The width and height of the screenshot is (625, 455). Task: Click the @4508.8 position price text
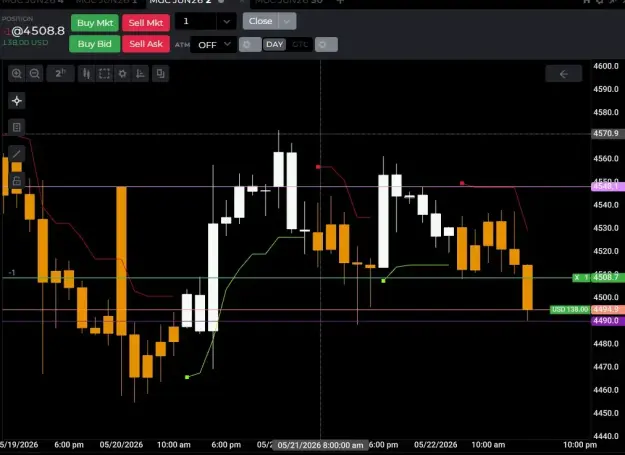click(38, 31)
